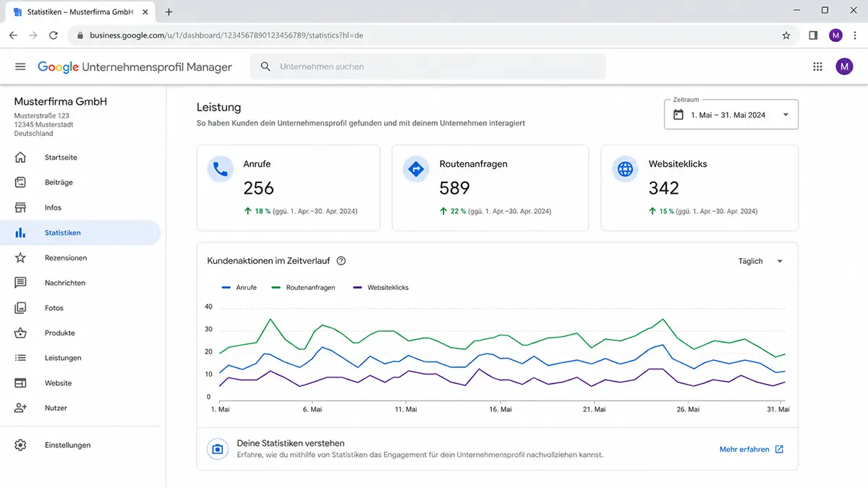Click the Leistungen list icon
Image resolution: width=868 pixels, height=488 pixels.
pos(20,358)
